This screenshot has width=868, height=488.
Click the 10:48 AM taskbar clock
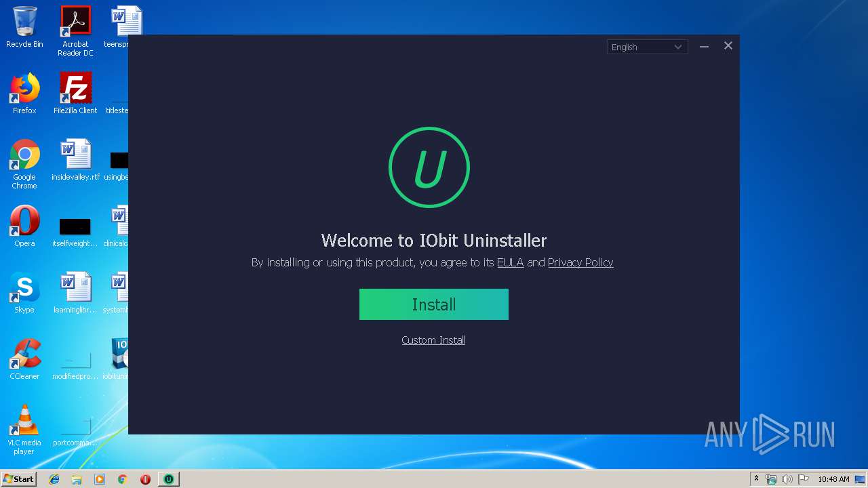pos(833,479)
